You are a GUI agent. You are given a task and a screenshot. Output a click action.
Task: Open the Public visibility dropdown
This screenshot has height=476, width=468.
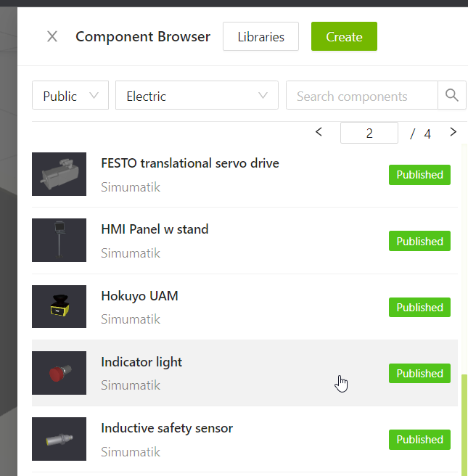click(70, 95)
